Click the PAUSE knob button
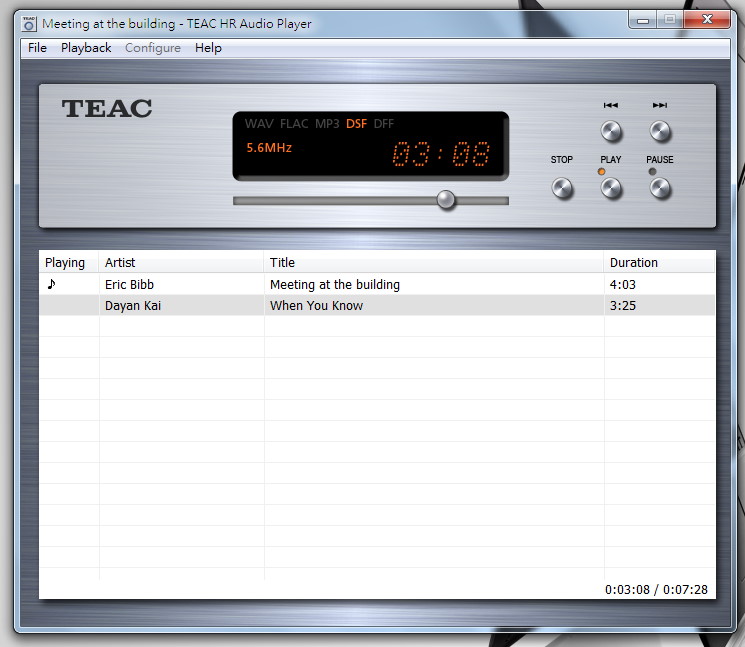The image size is (745, 647). pos(660,188)
